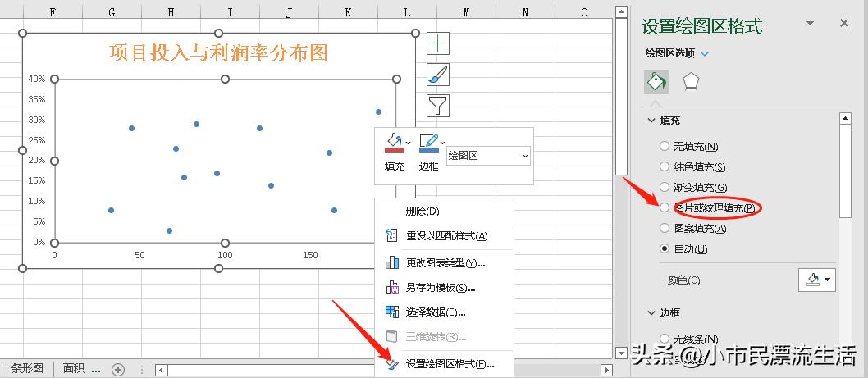Open the 颜色(C) color picker dropdown
This screenshot has width=868, height=378.
pos(817,280)
